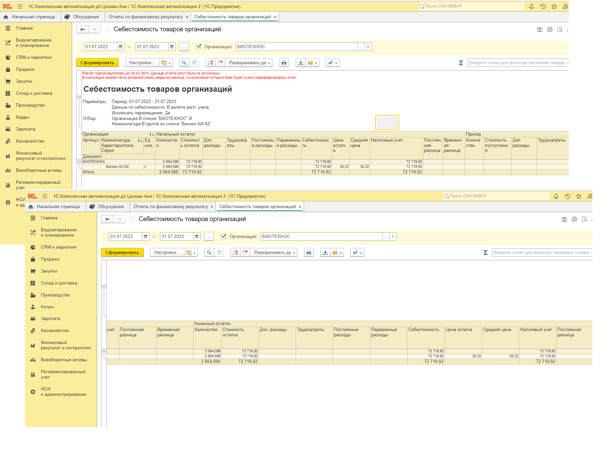
Task: Switch to 'Отчеты по финансовому результату' tab, upper window
Action: pyautogui.click(x=146, y=17)
